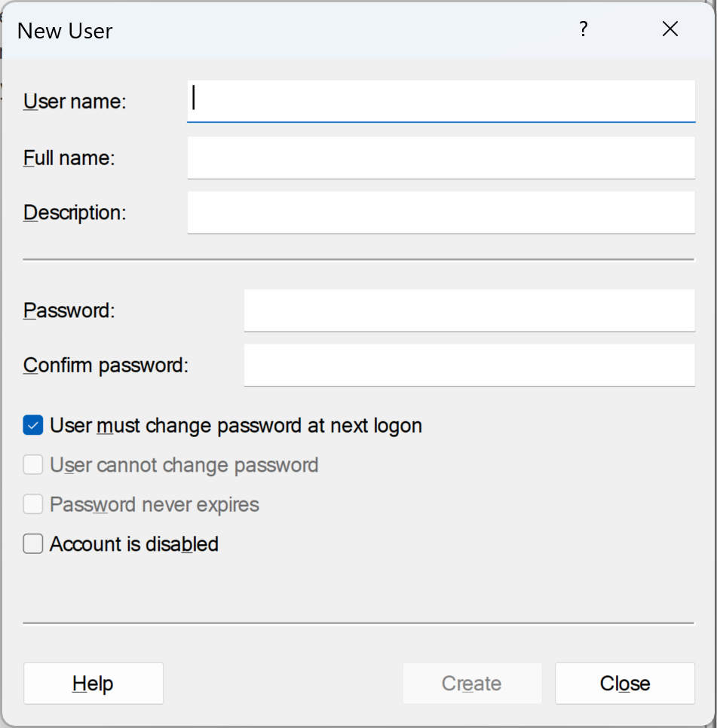Screen dimensions: 717x728
Task: Toggle the 'Password never expires' checkbox
Action: click(x=32, y=504)
